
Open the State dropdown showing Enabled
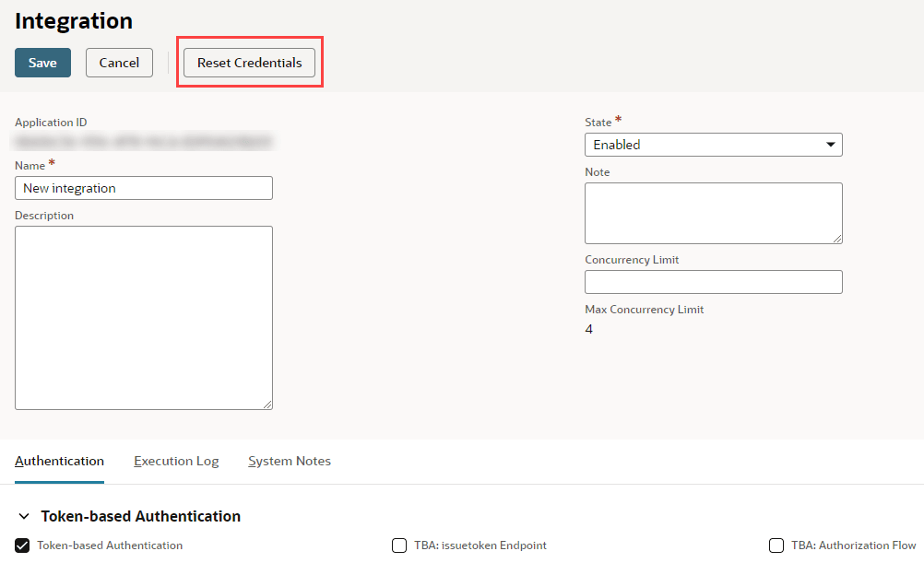pos(713,145)
